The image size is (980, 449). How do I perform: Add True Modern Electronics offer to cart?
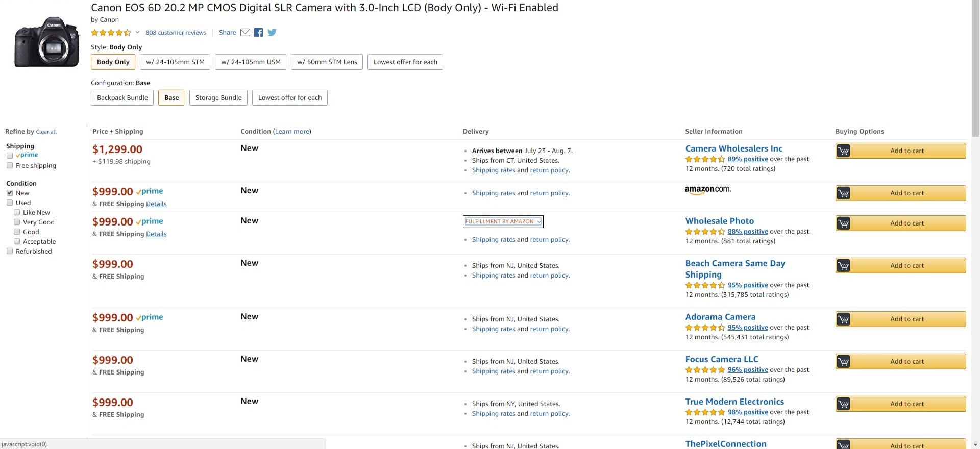click(901, 404)
